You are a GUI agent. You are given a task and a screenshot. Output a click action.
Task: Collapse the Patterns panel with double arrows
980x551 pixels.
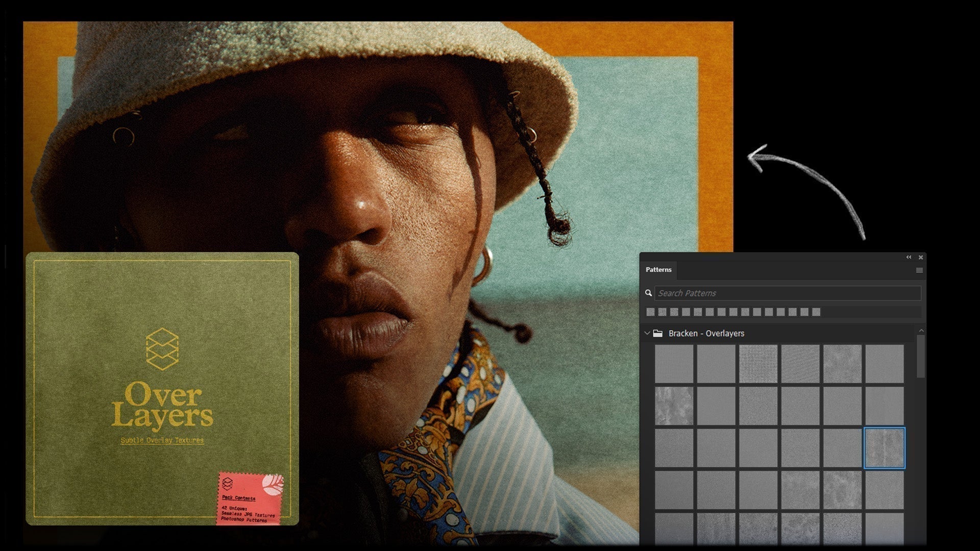[909, 257]
